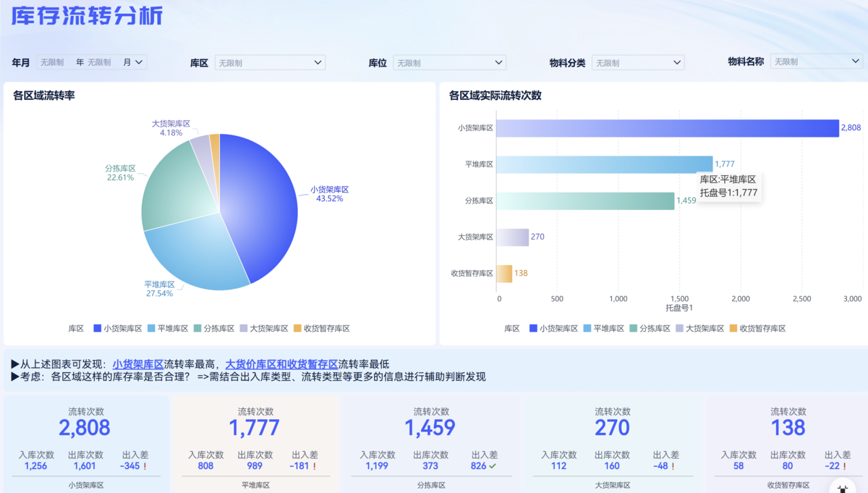Viewport: 868px width, 493px height.
Task: Click the 小货架库区 y-axis label on bar chart
Action: (x=475, y=128)
